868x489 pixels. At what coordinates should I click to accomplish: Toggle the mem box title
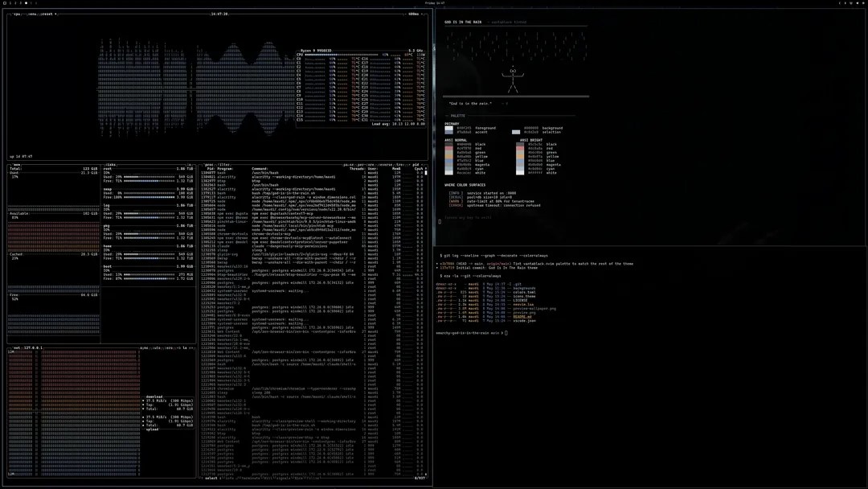pos(17,165)
